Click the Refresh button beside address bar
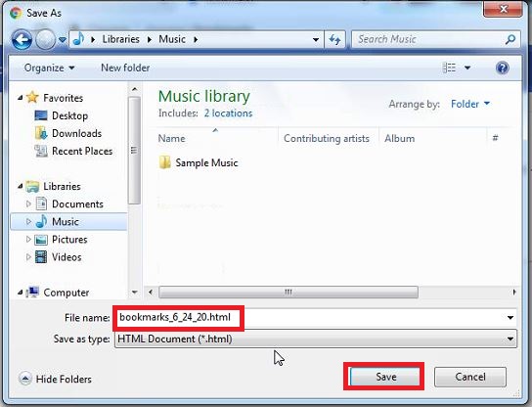532x407 pixels. coord(334,40)
